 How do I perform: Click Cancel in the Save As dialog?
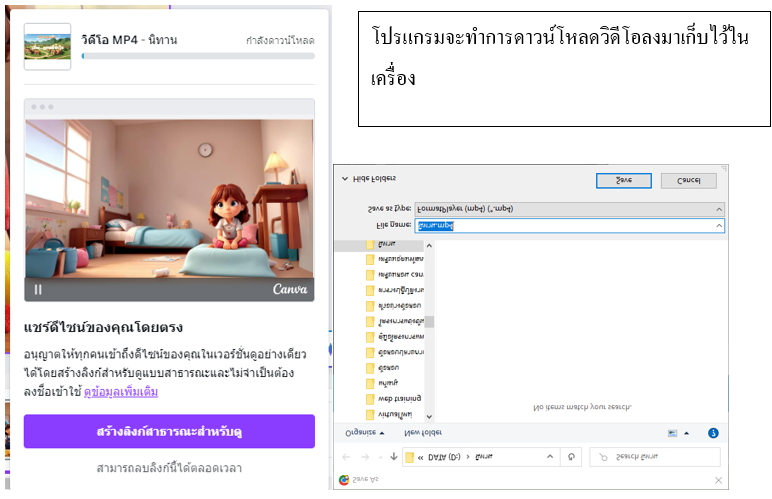point(688,180)
